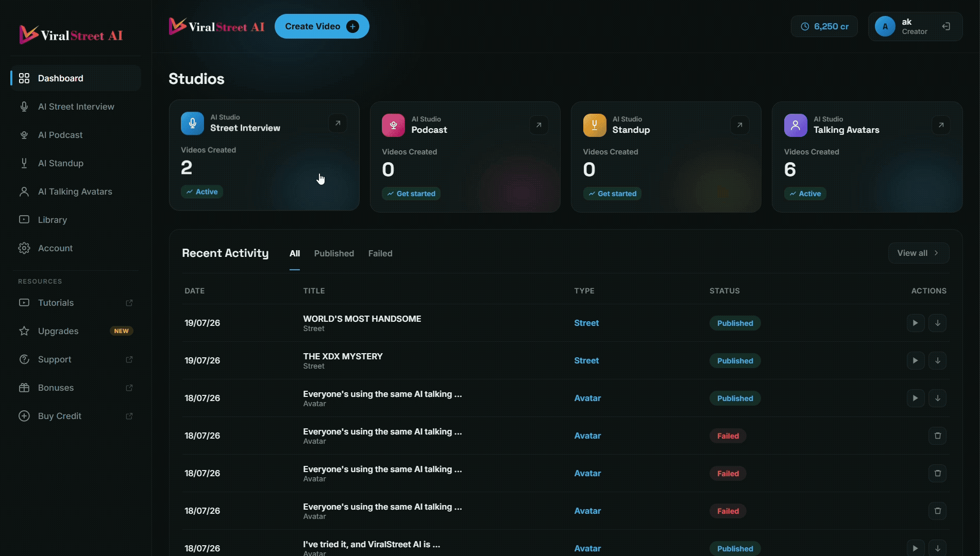Download the WORLD'S MOST HANDSOME video
This screenshot has width=980, height=556.
pyautogui.click(x=938, y=323)
